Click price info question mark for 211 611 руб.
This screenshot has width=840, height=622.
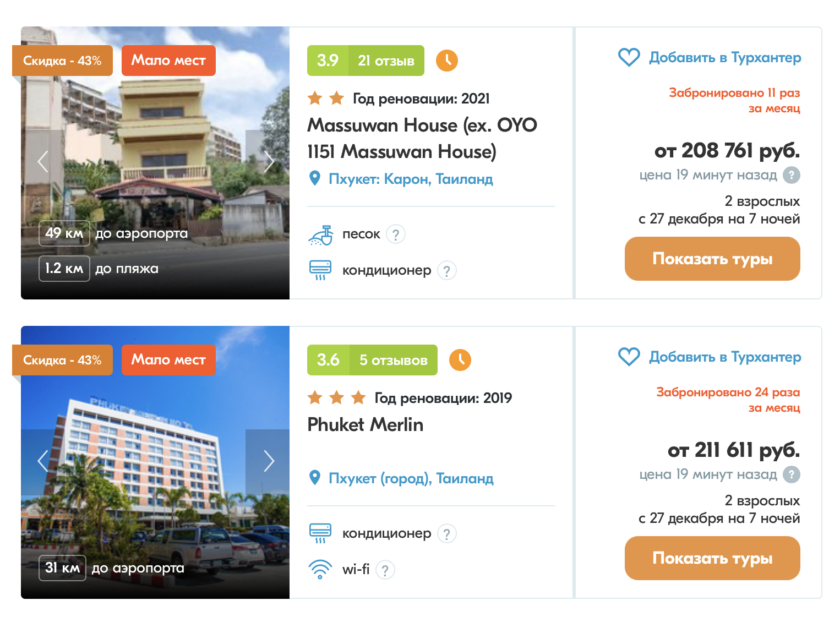(x=792, y=474)
